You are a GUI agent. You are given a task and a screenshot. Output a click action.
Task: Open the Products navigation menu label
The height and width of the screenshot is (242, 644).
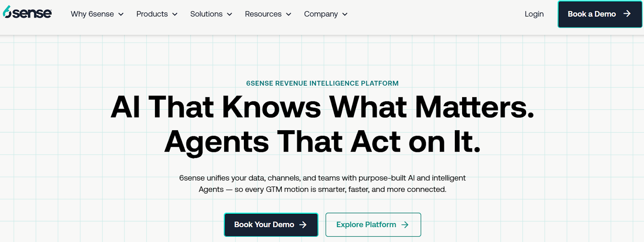(152, 14)
